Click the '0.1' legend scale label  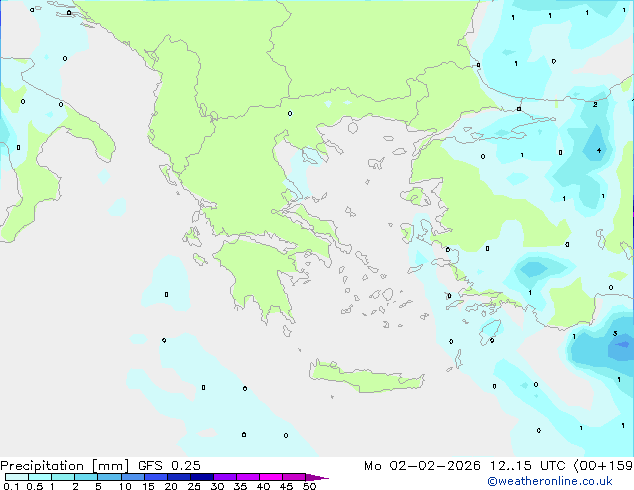click(x=11, y=486)
